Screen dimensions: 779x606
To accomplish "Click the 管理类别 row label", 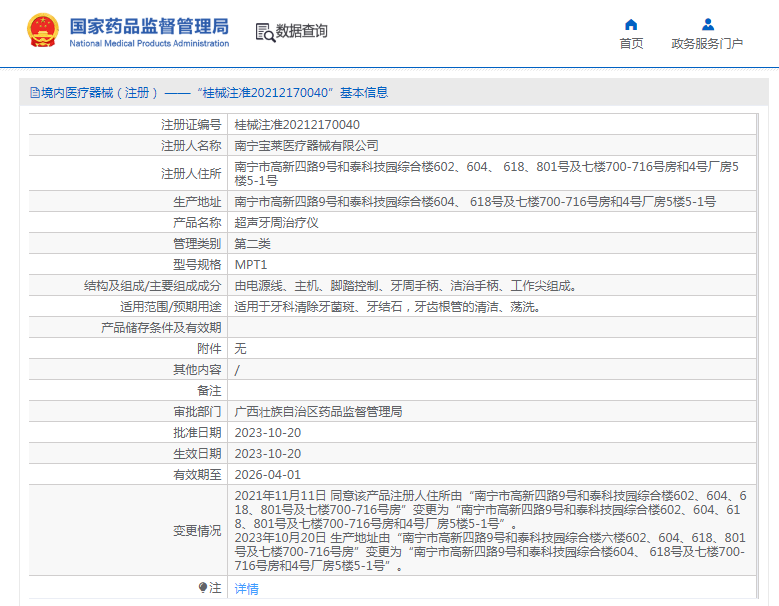I will (x=197, y=244).
